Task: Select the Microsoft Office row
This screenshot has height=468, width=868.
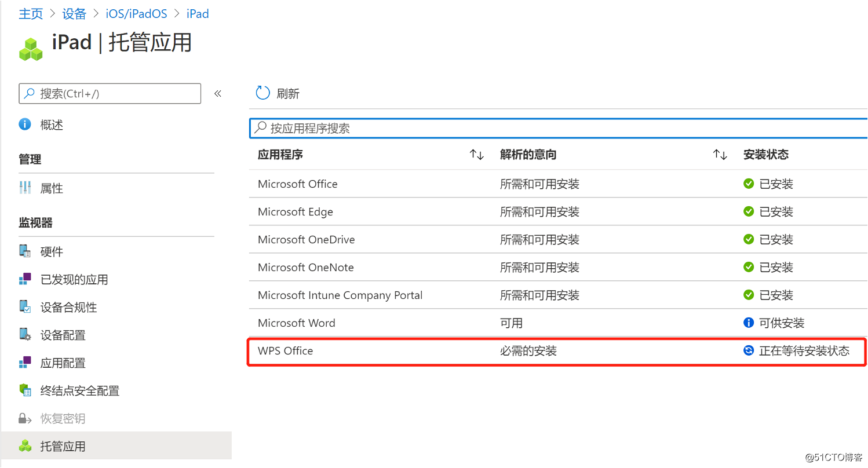Action: pos(558,184)
